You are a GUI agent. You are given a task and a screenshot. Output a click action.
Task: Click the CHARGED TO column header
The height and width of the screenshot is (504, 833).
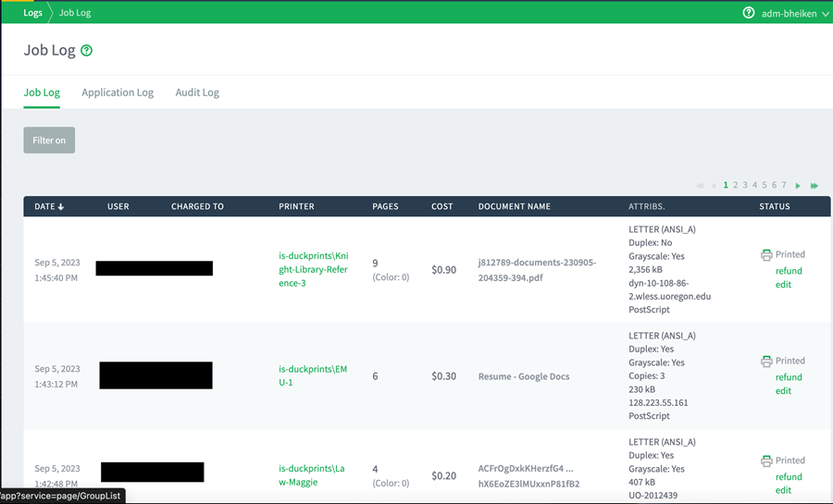point(197,206)
